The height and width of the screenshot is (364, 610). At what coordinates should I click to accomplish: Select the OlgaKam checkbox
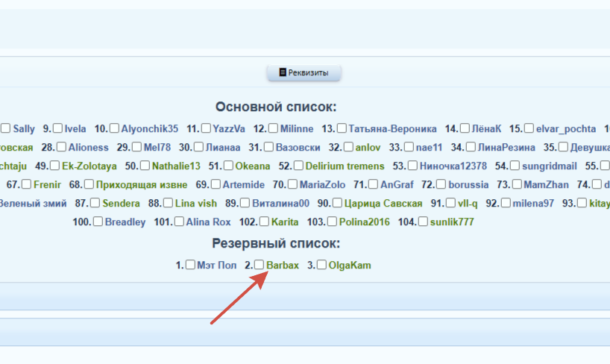(x=321, y=265)
